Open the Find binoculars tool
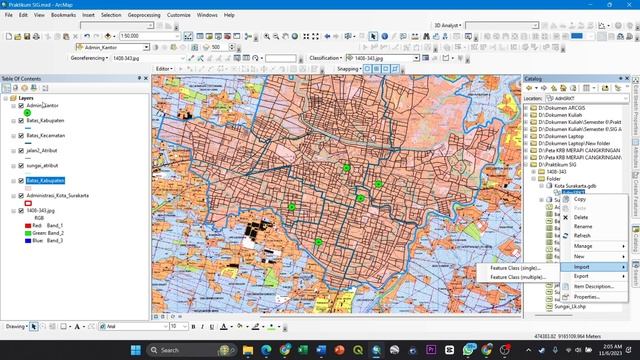Viewport: 640px width, 360px height. [426, 36]
